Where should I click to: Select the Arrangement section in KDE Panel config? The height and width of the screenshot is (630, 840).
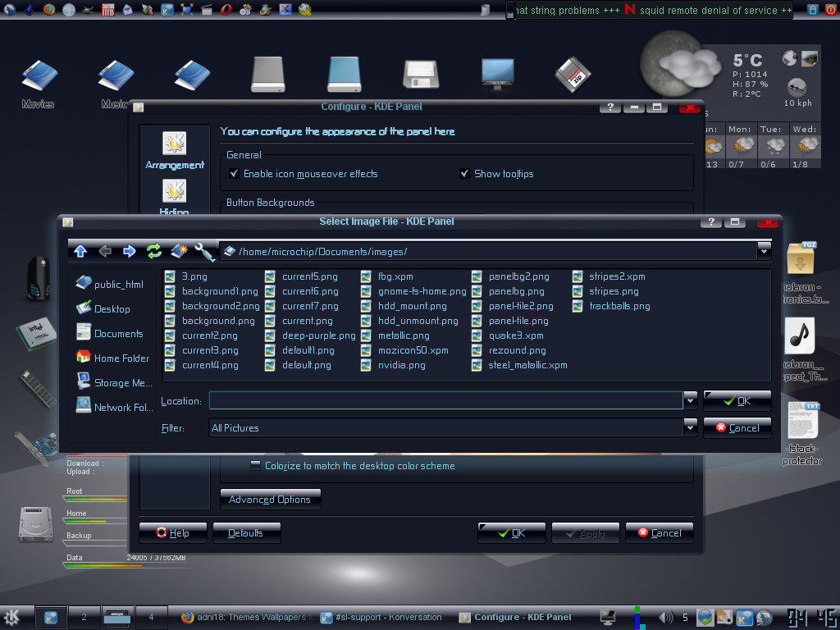click(175, 151)
